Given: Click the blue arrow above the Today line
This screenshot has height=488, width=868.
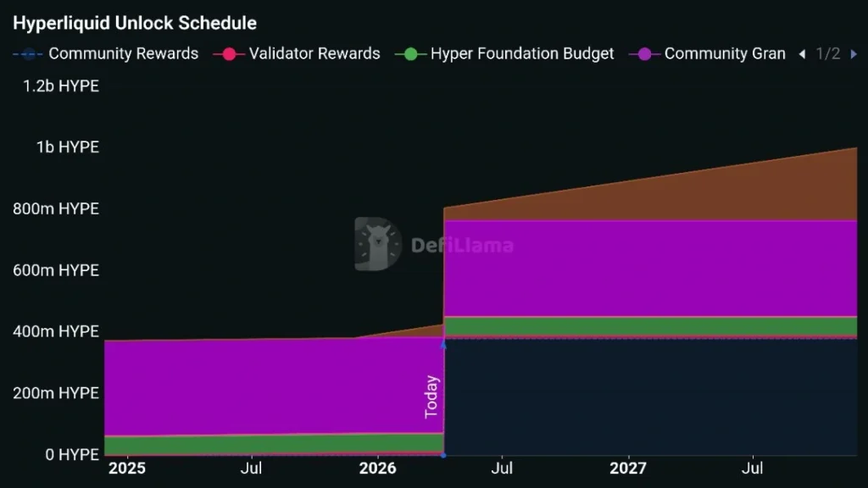Looking at the screenshot, I should (443, 346).
